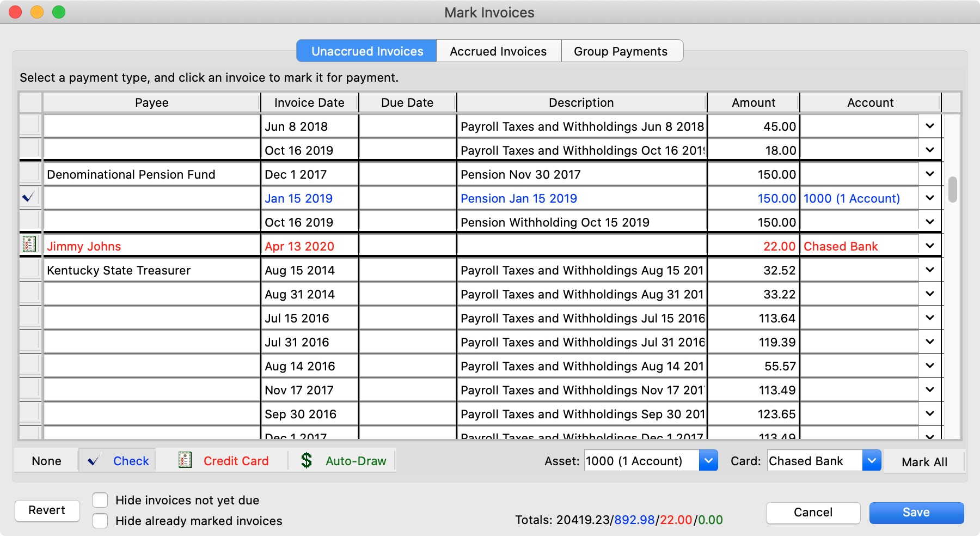The height and width of the screenshot is (536, 980).
Task: Open the Group Payments tab
Action: pyautogui.click(x=621, y=51)
